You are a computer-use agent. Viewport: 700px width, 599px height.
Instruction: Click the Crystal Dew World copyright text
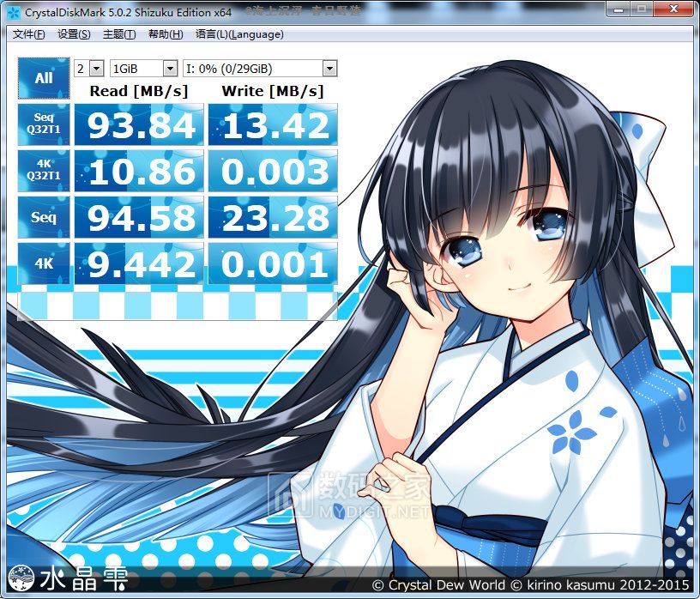531,584
